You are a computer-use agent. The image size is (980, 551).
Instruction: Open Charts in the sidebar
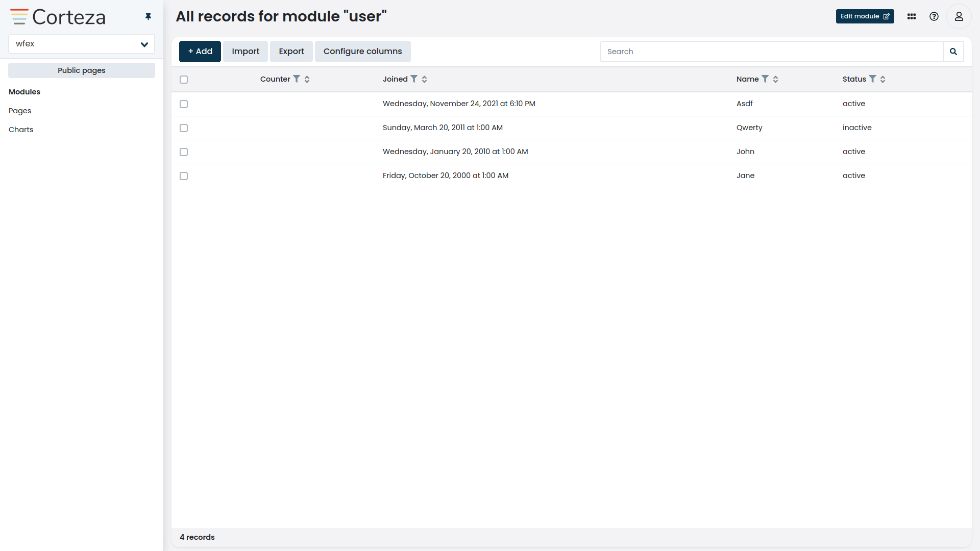click(21, 130)
